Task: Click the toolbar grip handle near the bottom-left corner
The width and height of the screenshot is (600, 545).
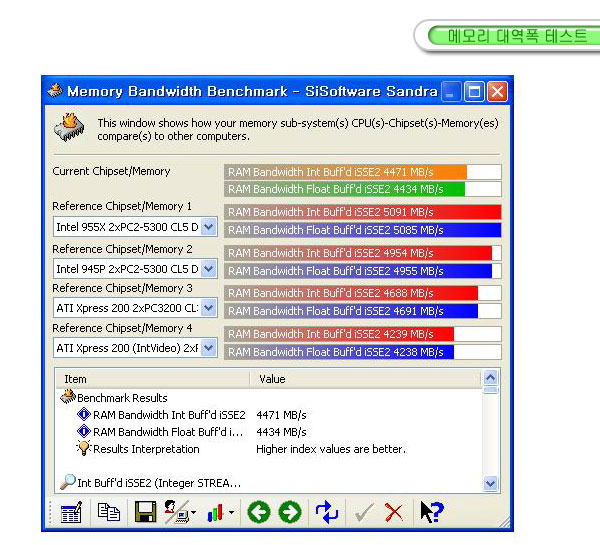Action: tap(50, 512)
